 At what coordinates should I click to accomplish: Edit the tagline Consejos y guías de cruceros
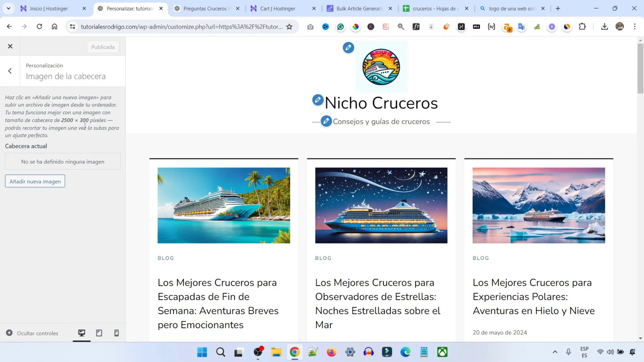coord(326,121)
